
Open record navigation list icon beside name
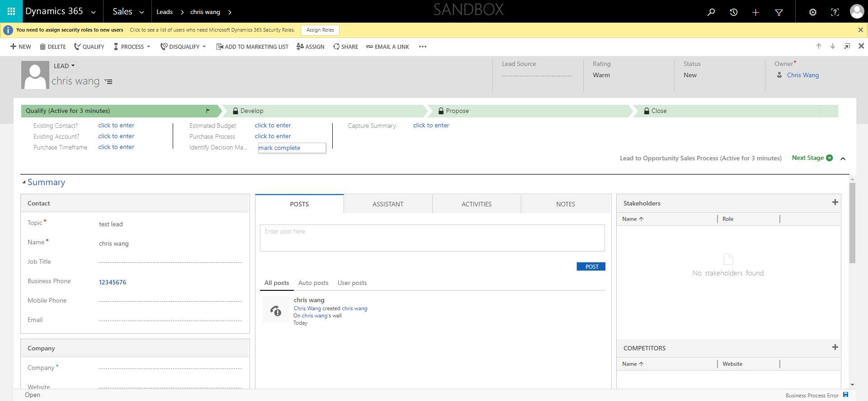tap(108, 82)
